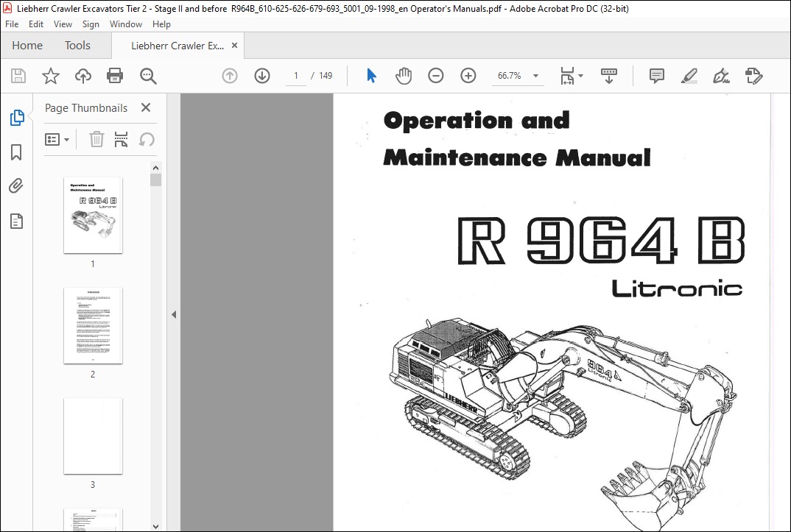Open the Edit menu

[36, 24]
